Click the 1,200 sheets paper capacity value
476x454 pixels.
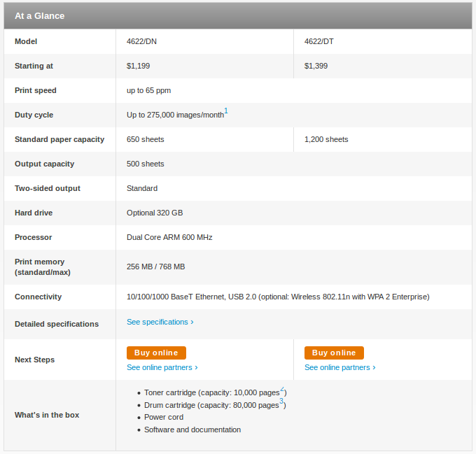tap(326, 139)
